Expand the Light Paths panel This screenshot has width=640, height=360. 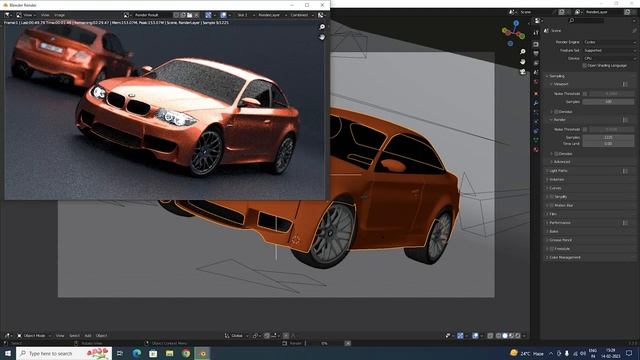tap(558, 171)
